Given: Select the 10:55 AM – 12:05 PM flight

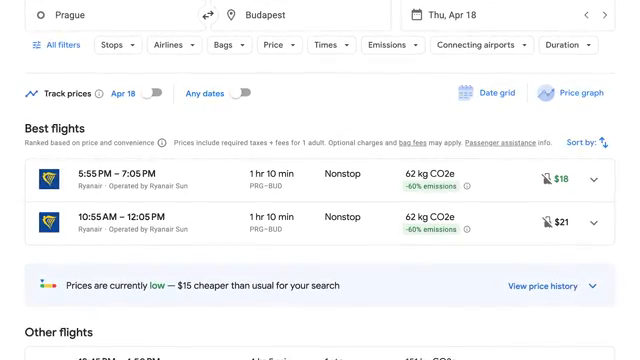Looking at the screenshot, I should click(x=320, y=223).
